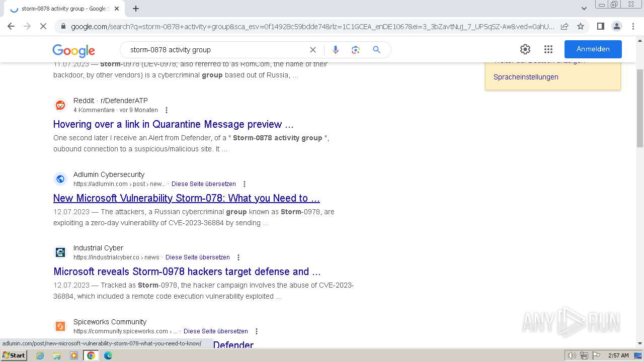The width and height of the screenshot is (644, 362).
Task: Translate the Spiceworks Community result page
Action: pos(216,331)
